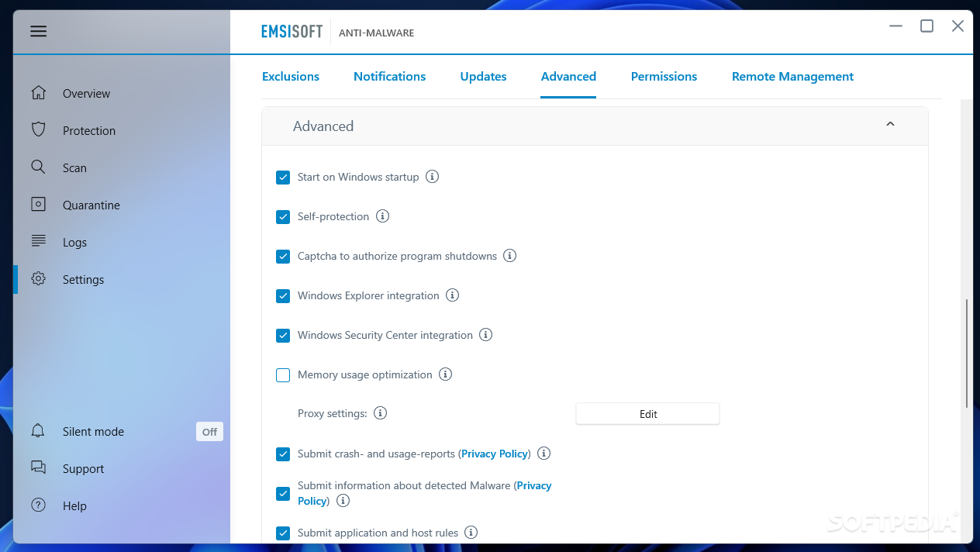This screenshot has height=552, width=980.
Task: Click the Quarantine box icon
Action: pos(39,205)
